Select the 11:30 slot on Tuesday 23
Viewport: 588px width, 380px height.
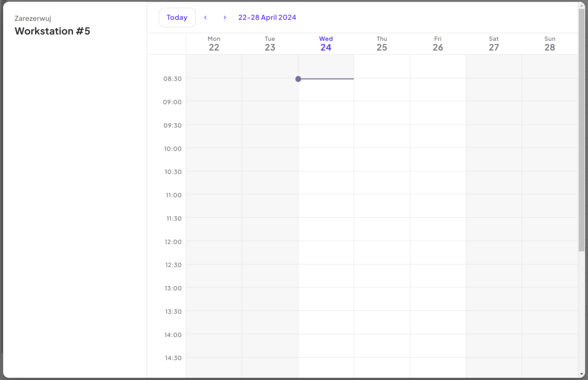point(270,230)
